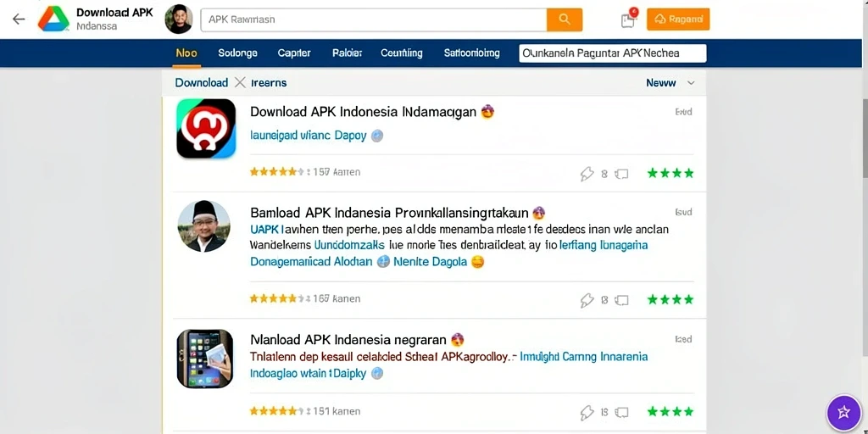Open the Ceunfiing tab
This screenshot has width=868, height=434.
(x=401, y=53)
